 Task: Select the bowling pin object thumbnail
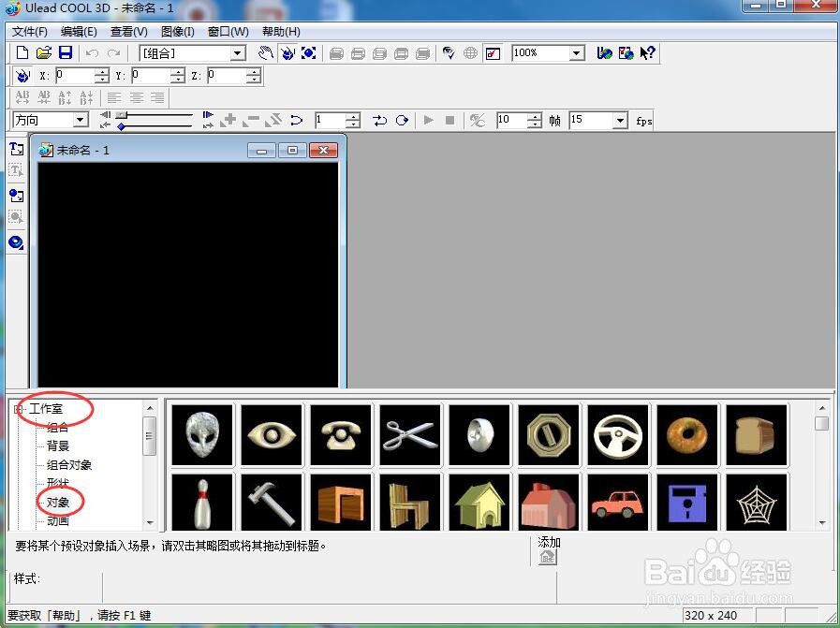(202, 503)
